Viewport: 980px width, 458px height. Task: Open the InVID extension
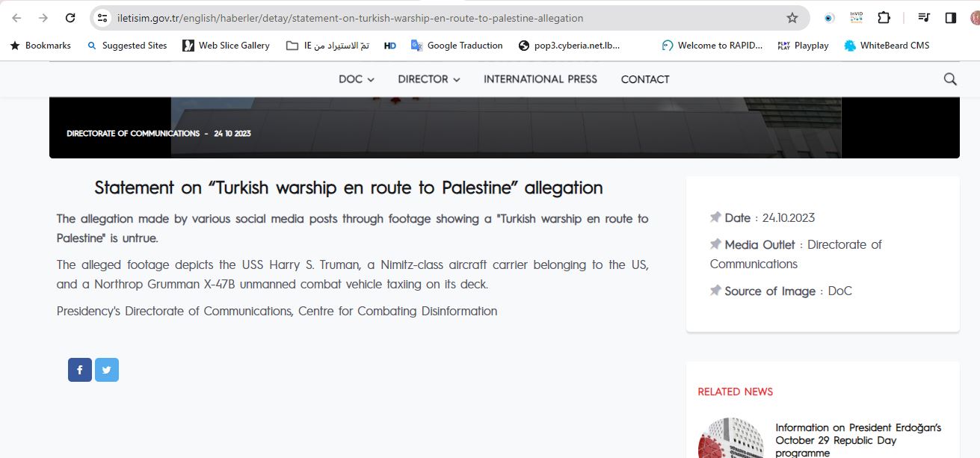click(x=856, y=18)
